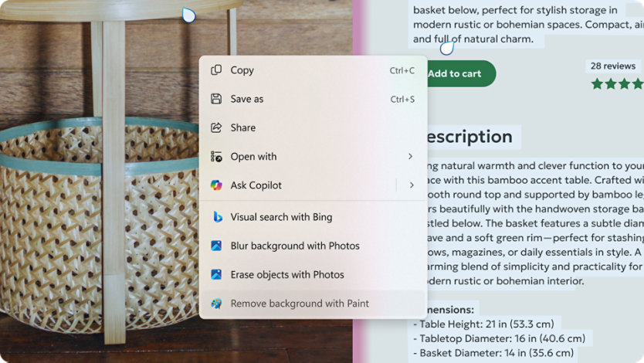Click the Share arrow icon
644x363 pixels.
pyautogui.click(x=216, y=127)
